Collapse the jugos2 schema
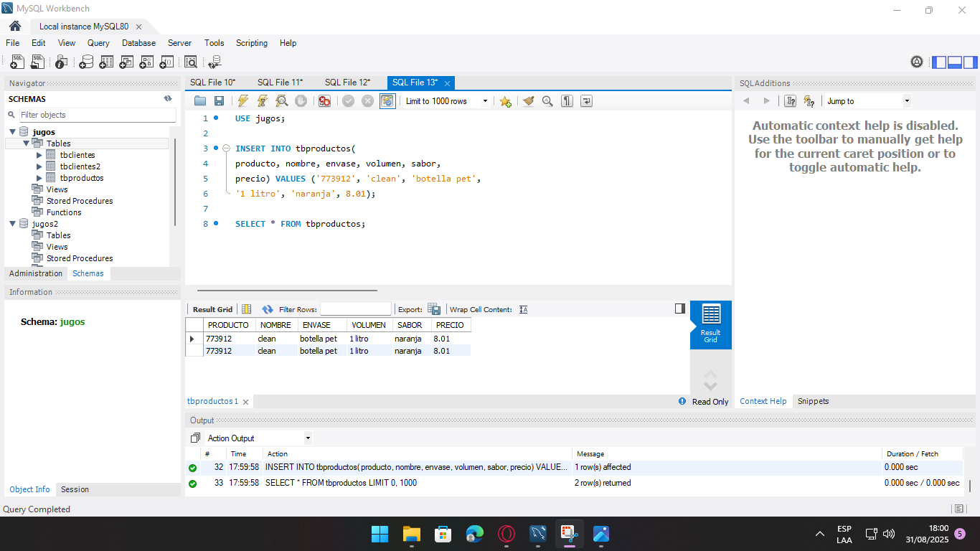 click(x=12, y=224)
